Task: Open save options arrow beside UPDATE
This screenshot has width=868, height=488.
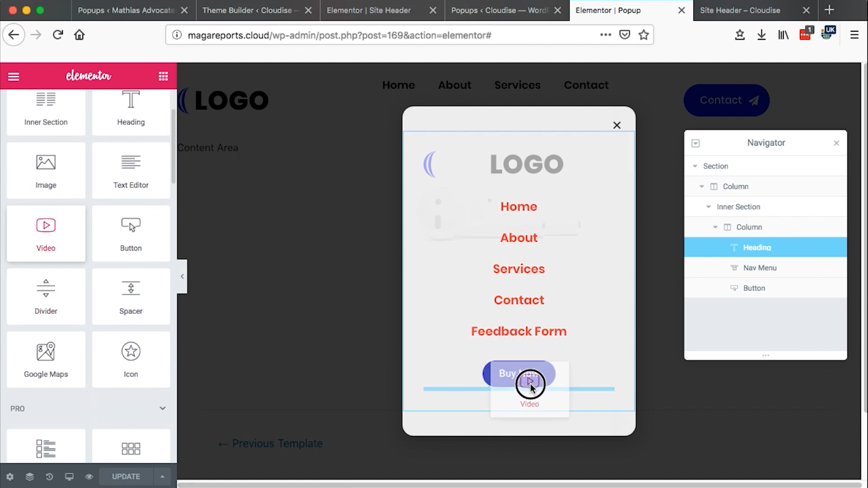Action: pyautogui.click(x=163, y=477)
